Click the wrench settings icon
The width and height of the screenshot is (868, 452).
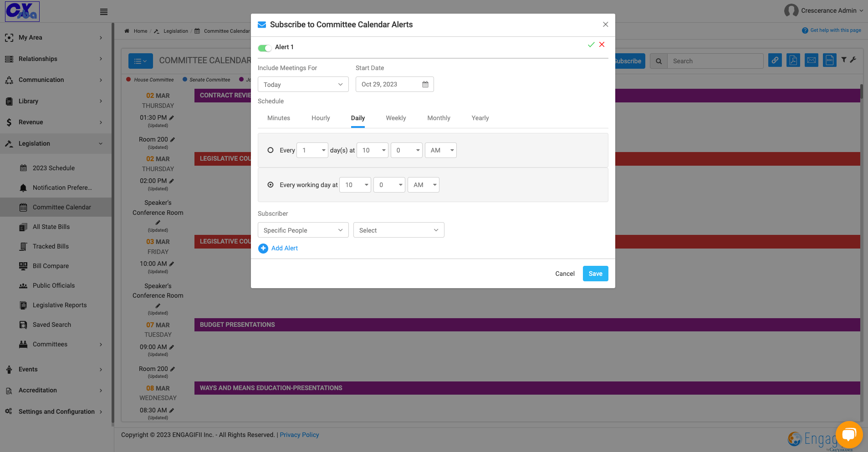coord(853,60)
